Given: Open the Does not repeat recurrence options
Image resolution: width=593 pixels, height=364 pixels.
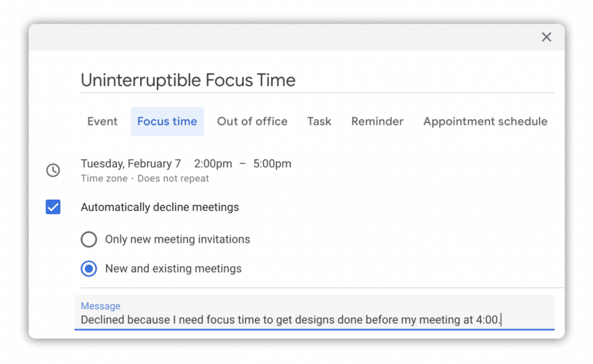Looking at the screenshot, I should click(173, 178).
